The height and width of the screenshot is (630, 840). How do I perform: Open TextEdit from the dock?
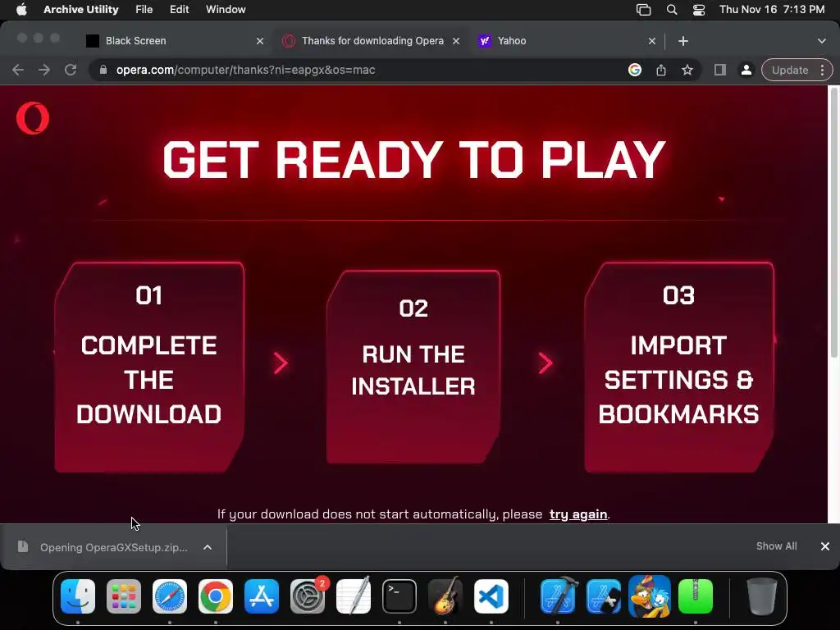click(x=354, y=596)
